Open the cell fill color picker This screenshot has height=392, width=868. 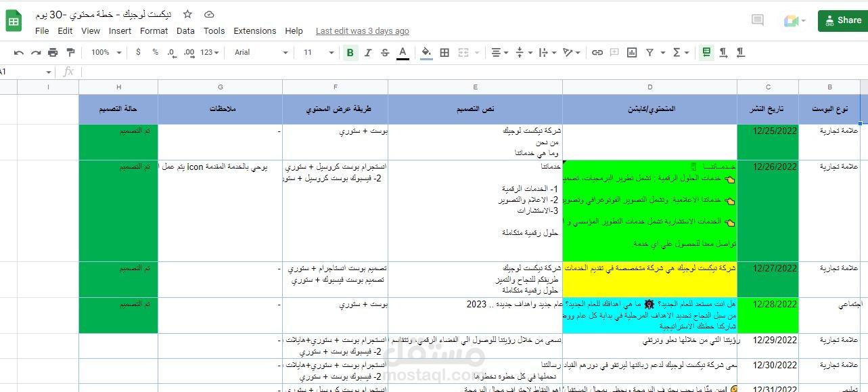pyautogui.click(x=427, y=52)
